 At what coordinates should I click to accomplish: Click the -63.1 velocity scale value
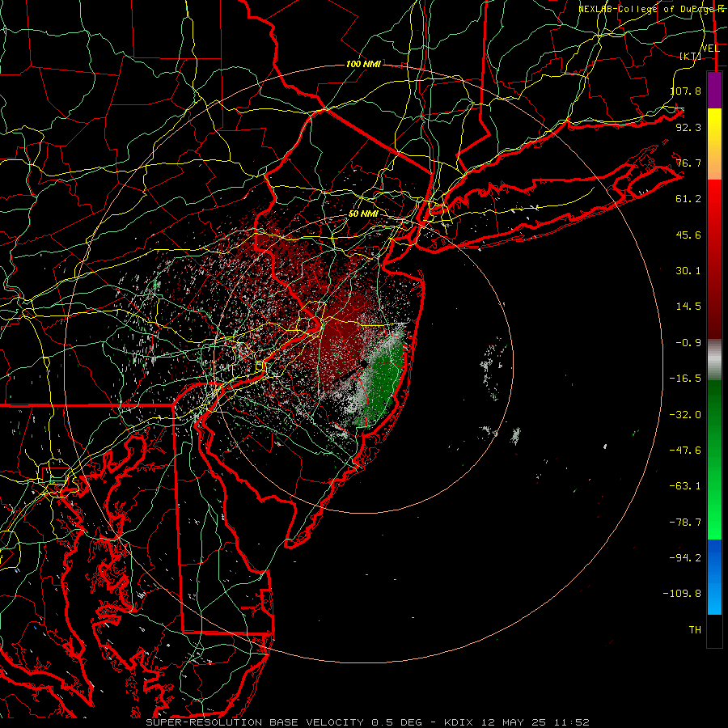685,486
